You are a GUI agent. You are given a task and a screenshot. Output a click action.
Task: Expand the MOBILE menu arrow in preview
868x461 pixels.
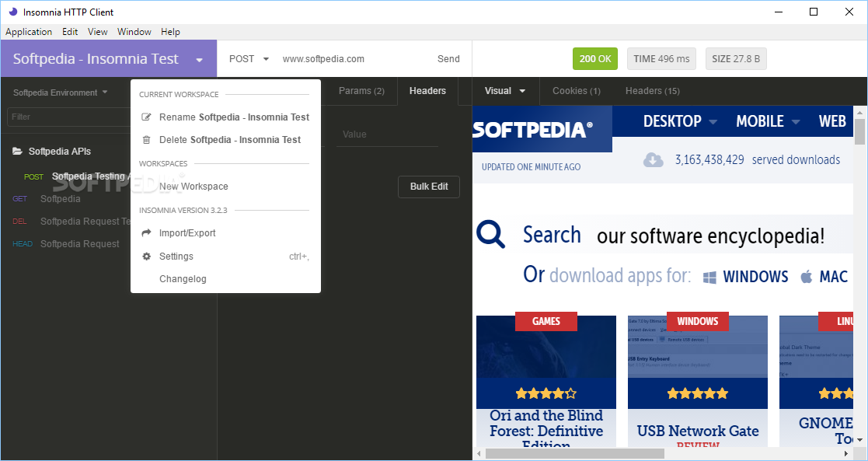click(796, 122)
